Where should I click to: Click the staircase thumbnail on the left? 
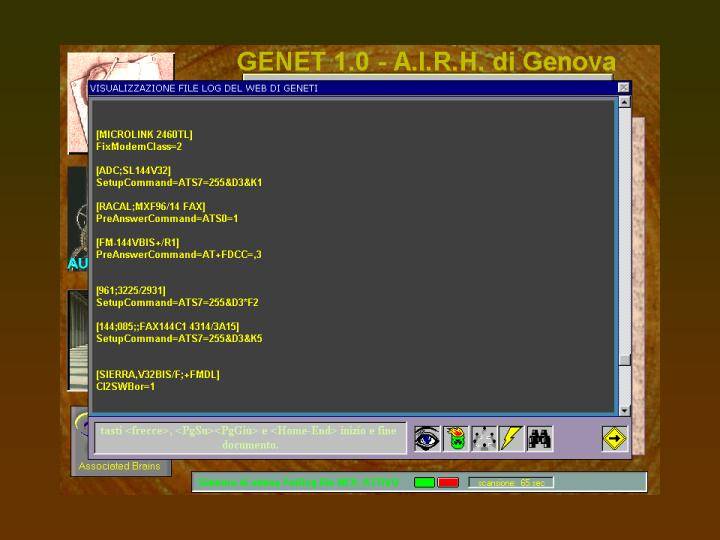[78, 340]
